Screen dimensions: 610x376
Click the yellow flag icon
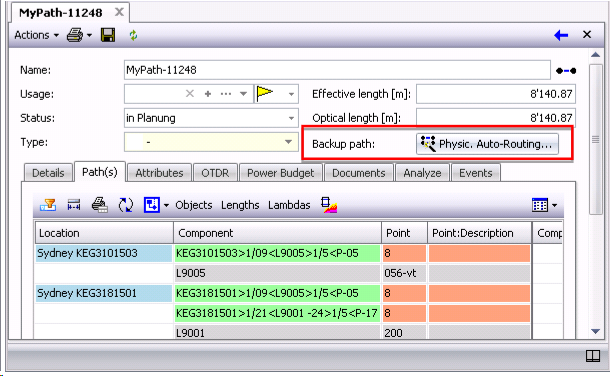[265, 93]
